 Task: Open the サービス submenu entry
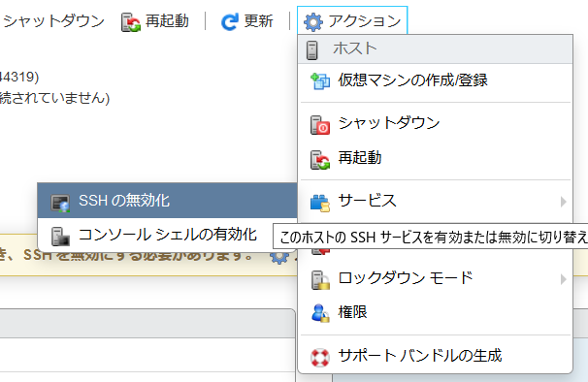pyautogui.click(x=435, y=201)
